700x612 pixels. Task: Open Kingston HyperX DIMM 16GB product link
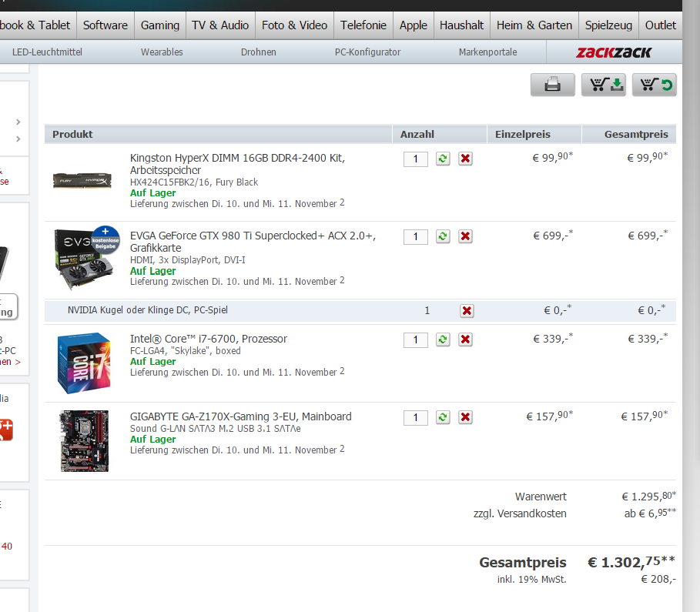coord(237,164)
